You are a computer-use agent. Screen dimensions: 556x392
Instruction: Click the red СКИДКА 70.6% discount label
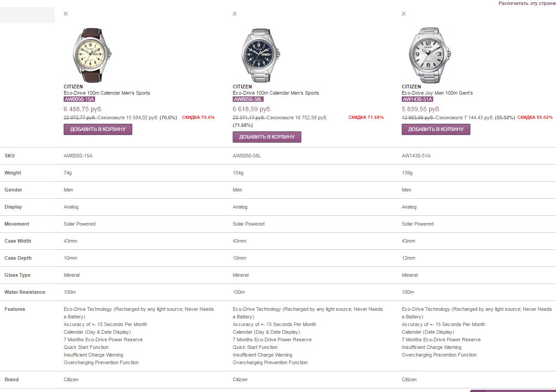point(198,118)
